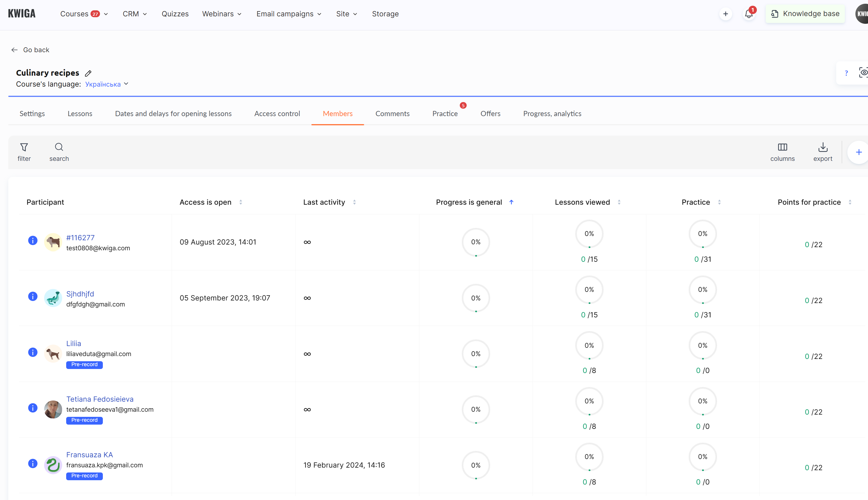868x500 pixels.
Task: Edit the course name with the pencil icon
Action: pyautogui.click(x=88, y=73)
